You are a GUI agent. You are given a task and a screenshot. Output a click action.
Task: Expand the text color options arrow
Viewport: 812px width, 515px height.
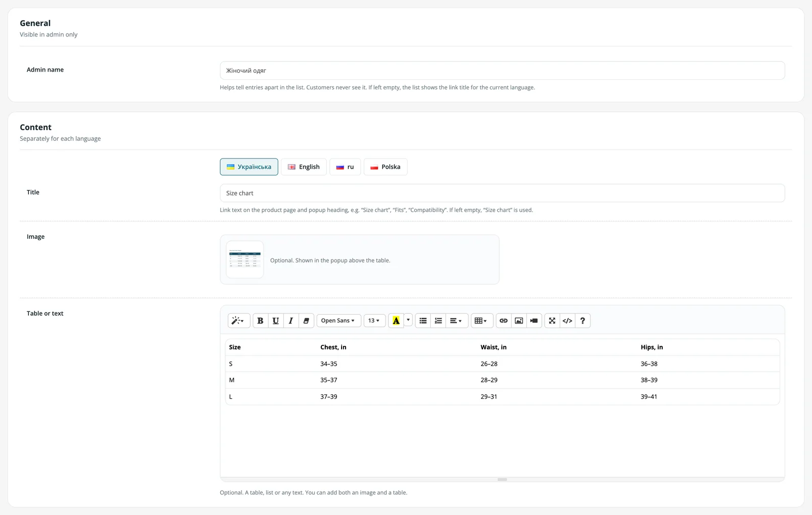[x=408, y=320]
